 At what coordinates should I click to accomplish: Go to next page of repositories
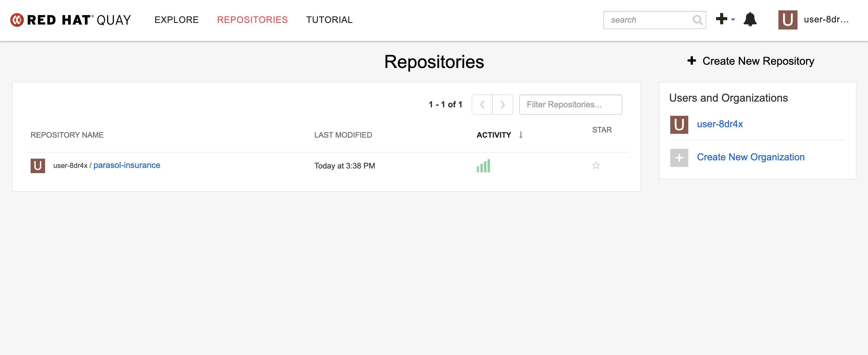pos(502,104)
